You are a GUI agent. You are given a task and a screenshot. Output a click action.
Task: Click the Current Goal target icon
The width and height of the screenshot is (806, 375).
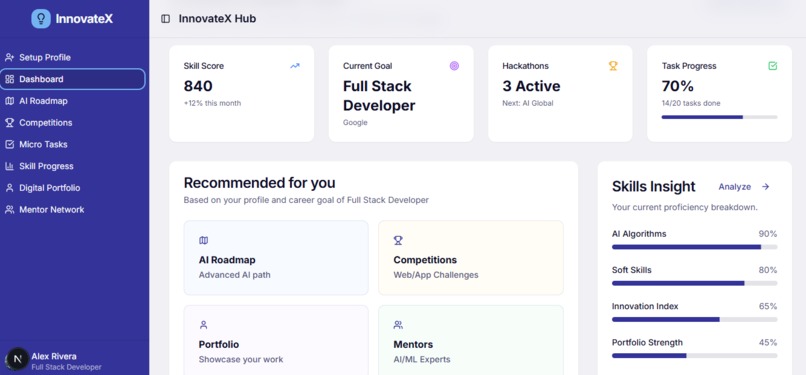[x=454, y=66]
